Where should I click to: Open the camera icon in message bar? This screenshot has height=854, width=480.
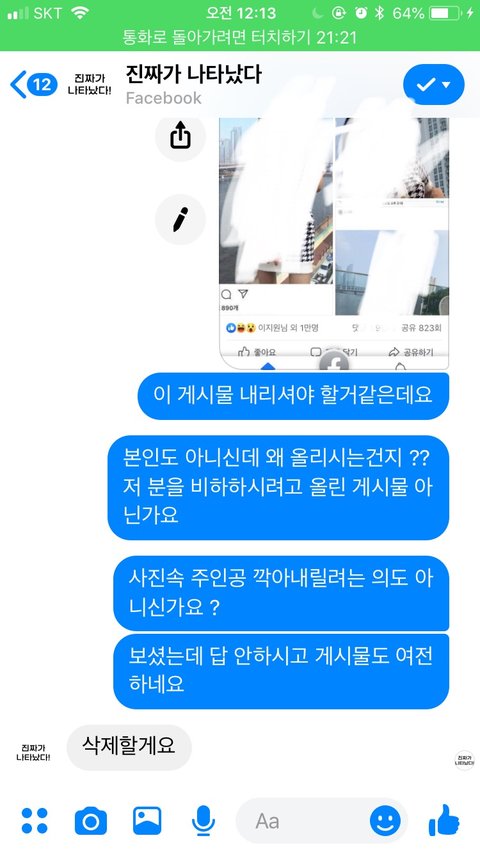(90, 821)
